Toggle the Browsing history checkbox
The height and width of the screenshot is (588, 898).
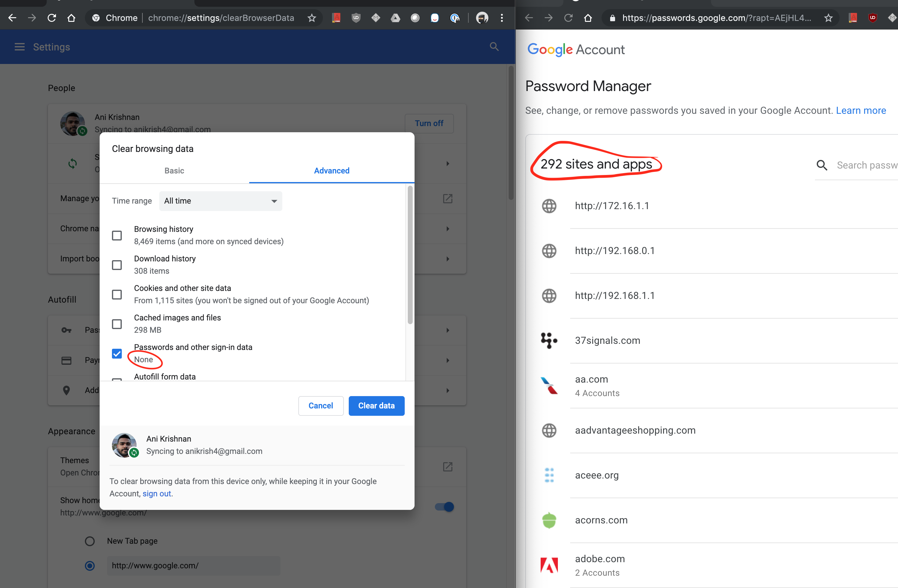[x=117, y=235]
